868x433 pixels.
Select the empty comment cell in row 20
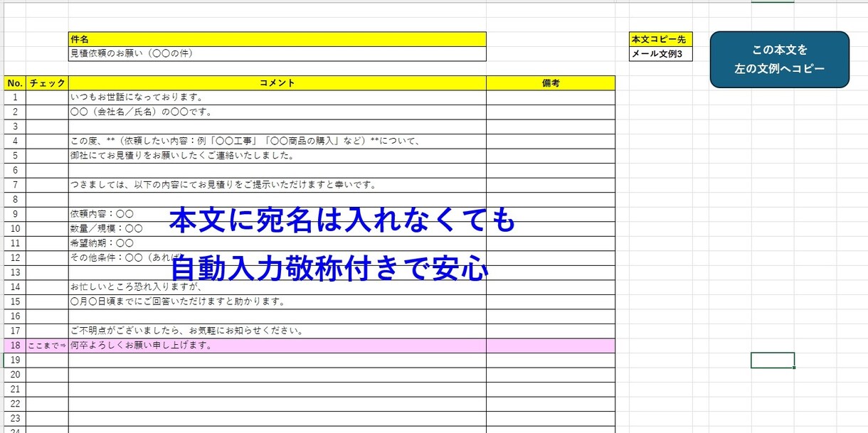click(277, 375)
